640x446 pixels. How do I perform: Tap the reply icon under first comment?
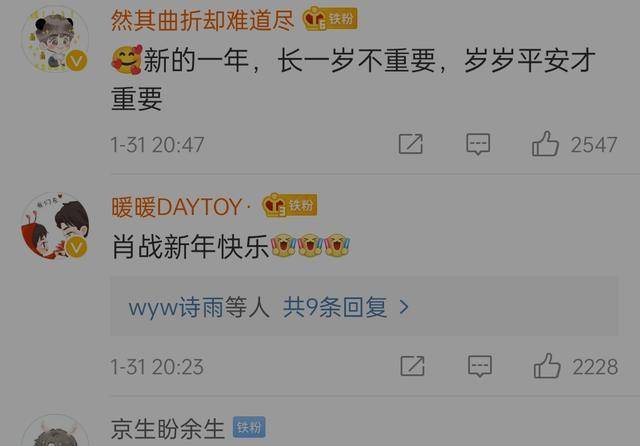[478, 144]
